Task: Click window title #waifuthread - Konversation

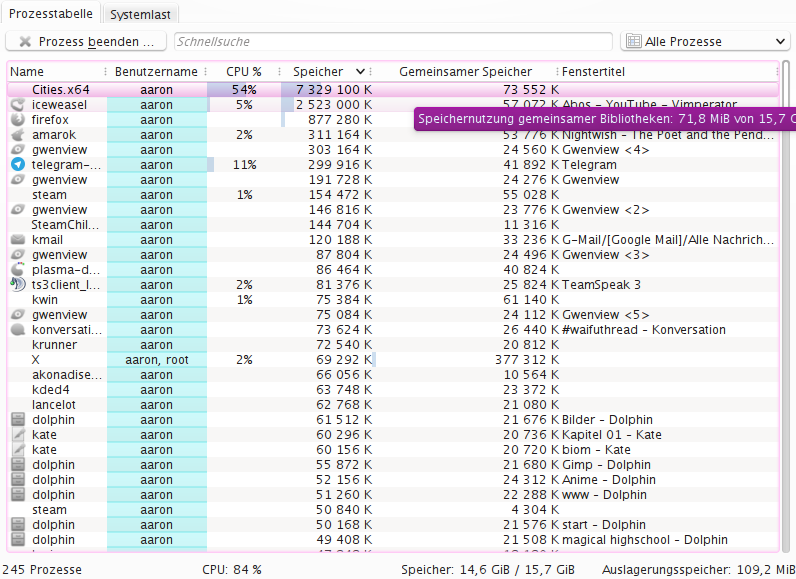Action: [x=644, y=330]
